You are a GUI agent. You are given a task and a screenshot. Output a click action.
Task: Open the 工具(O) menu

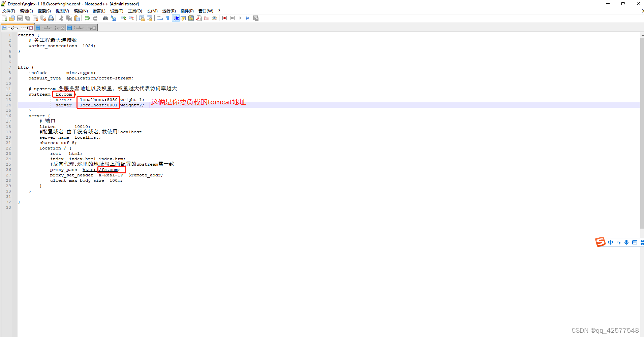[135, 11]
